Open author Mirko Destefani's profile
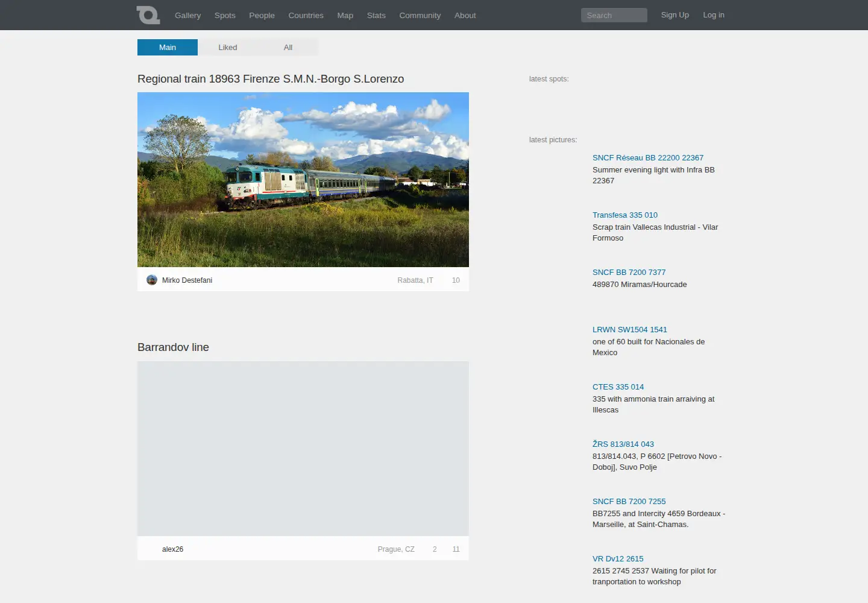This screenshot has height=603, width=868. point(187,280)
